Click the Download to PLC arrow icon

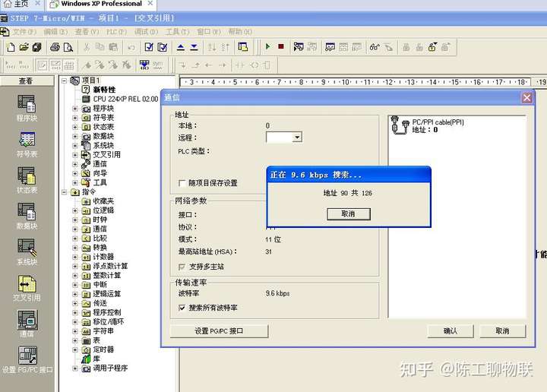click(x=194, y=47)
